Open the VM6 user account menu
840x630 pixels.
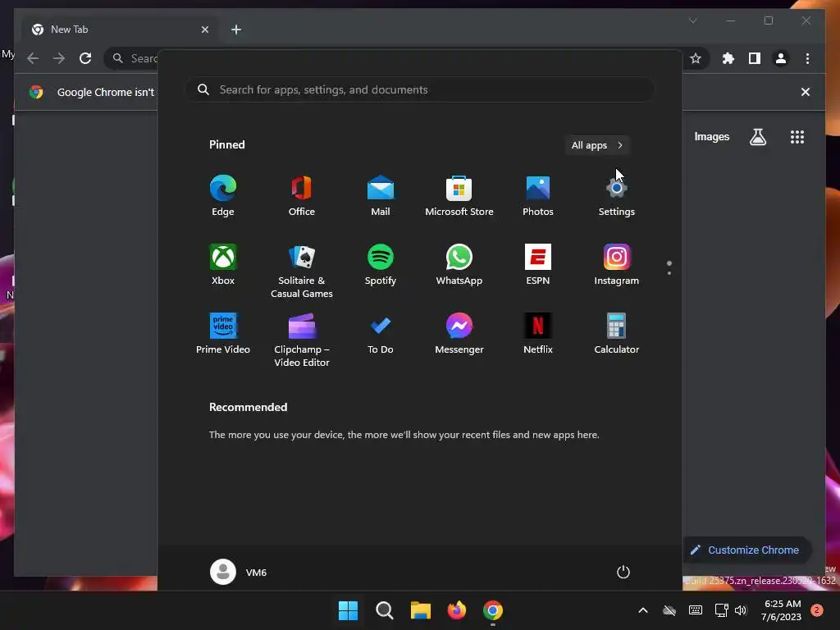[x=239, y=572]
